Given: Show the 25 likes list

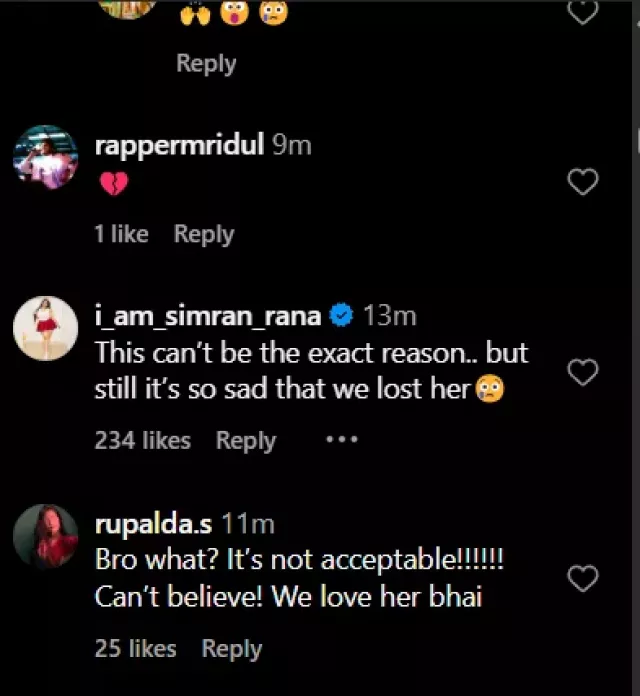Looking at the screenshot, I should pyautogui.click(x=135, y=648).
